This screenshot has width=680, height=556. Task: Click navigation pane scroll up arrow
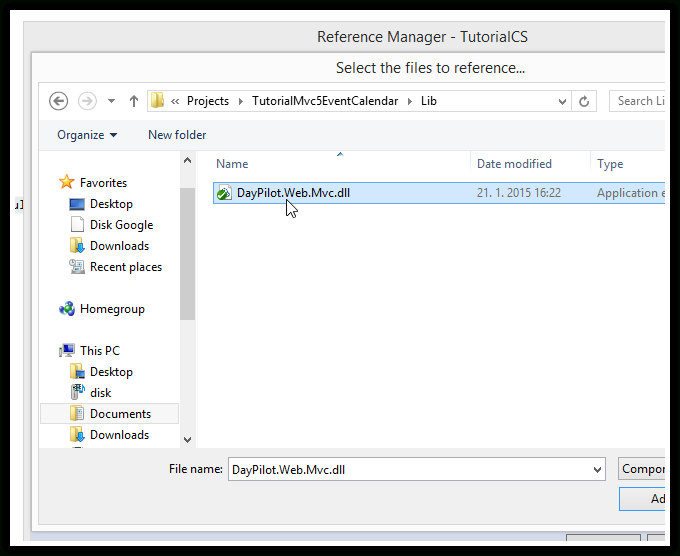[187, 160]
